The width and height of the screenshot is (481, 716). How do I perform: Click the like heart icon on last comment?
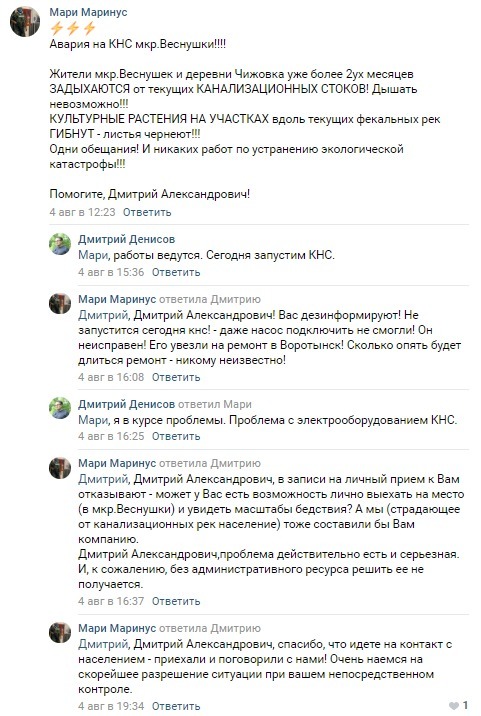(x=454, y=705)
